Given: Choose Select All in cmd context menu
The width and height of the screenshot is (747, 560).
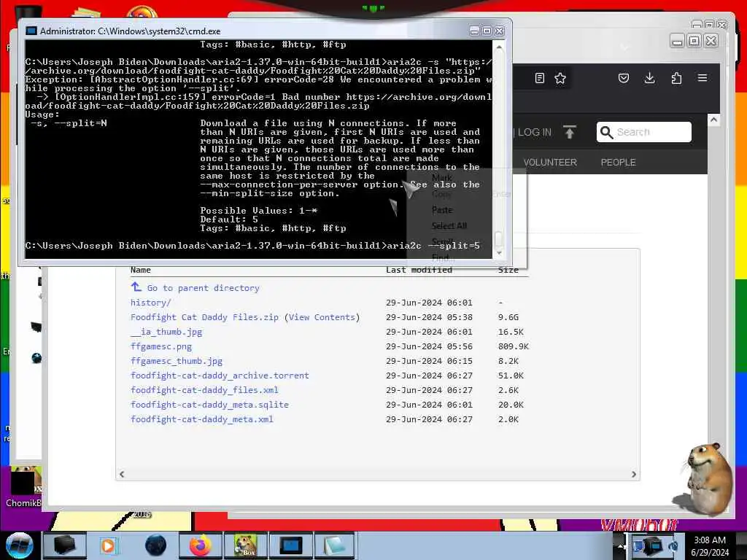Looking at the screenshot, I should 449,226.
